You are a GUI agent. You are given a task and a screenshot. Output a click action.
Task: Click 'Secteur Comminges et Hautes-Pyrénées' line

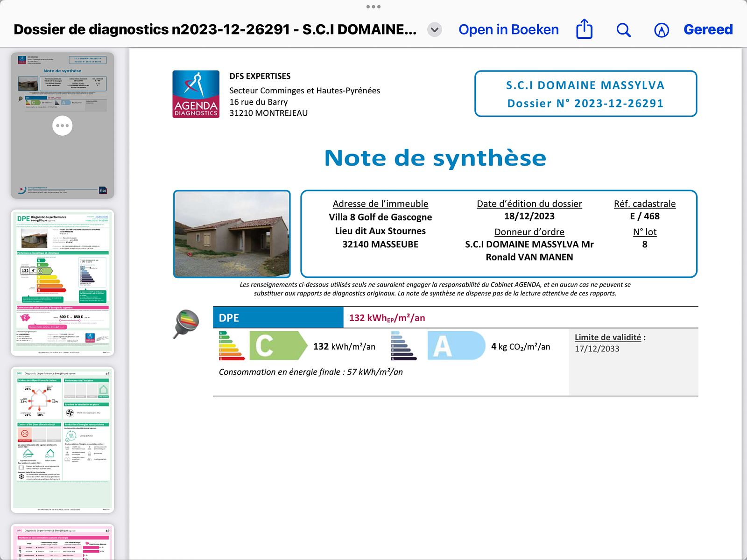pyautogui.click(x=305, y=91)
